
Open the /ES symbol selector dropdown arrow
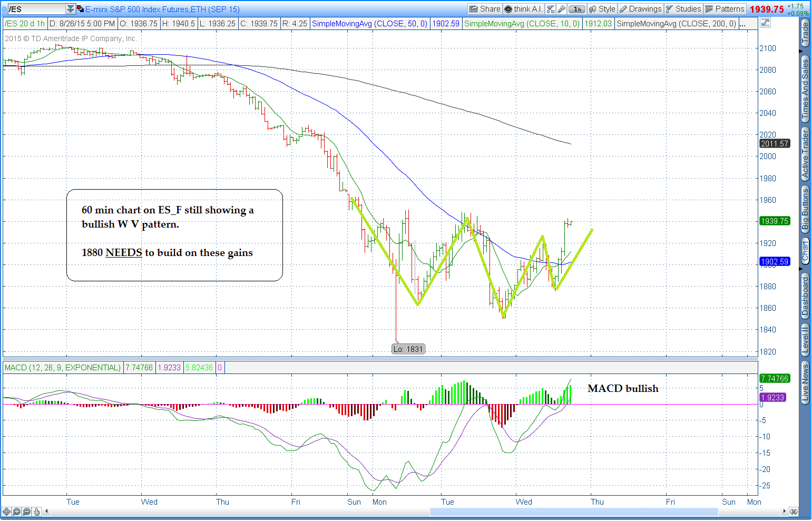71,9
